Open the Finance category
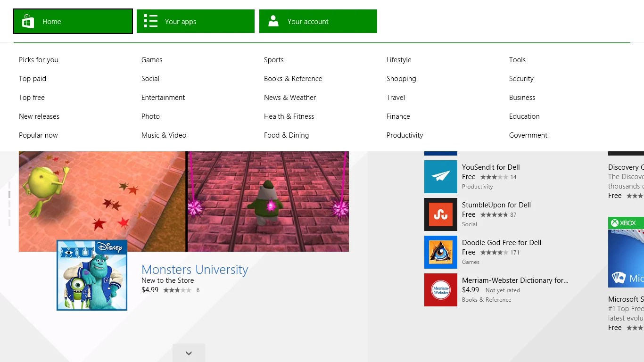This screenshot has width=644, height=362. click(x=398, y=116)
